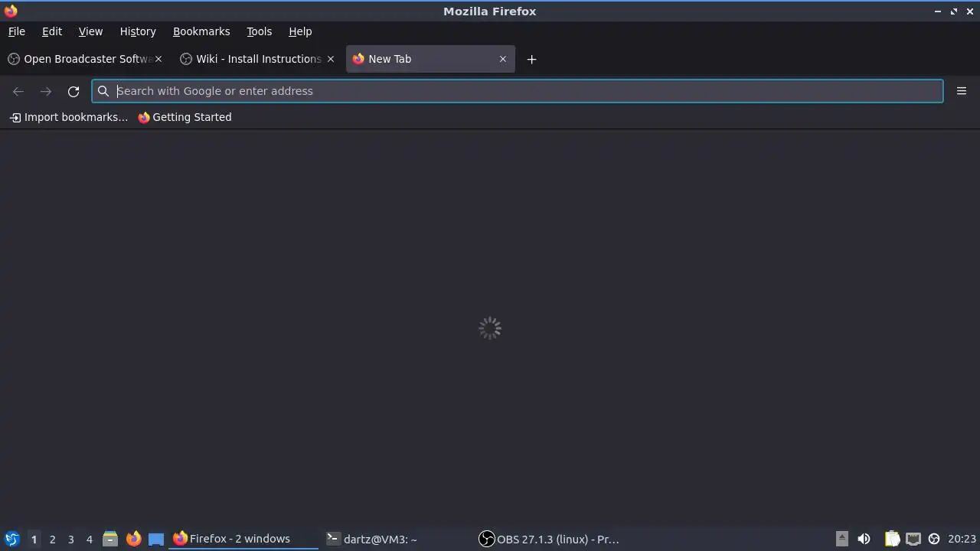Launch file manager from taskbar

point(110,539)
